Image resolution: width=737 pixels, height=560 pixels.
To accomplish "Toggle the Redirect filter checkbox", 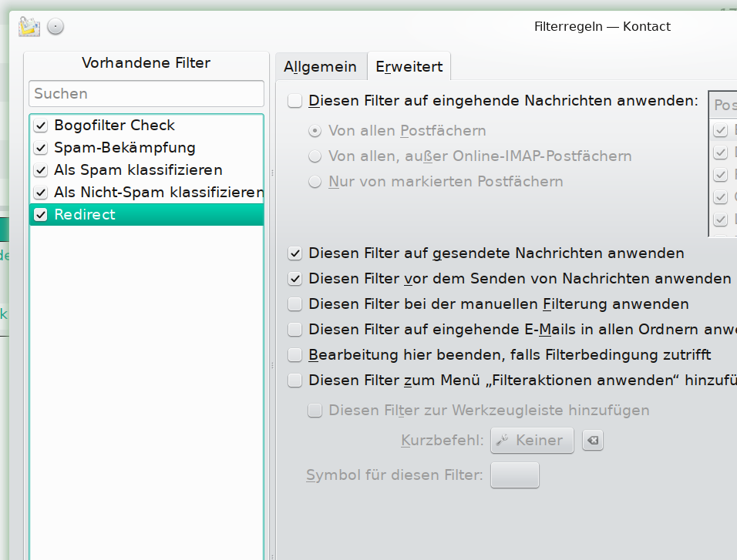I will pyautogui.click(x=41, y=215).
